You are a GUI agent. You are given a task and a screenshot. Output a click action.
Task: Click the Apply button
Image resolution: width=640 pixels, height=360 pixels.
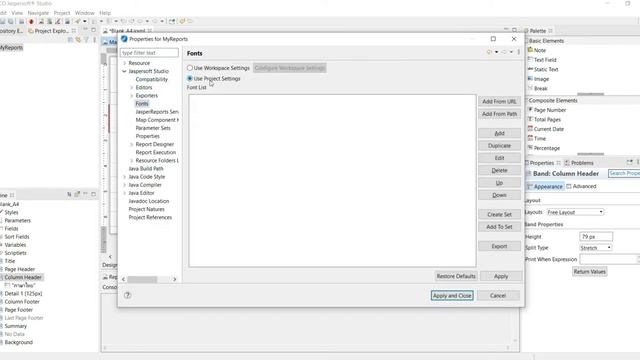501,276
